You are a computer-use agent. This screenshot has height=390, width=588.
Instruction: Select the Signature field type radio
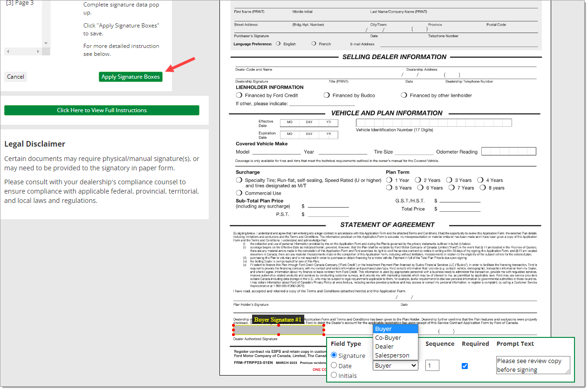(x=334, y=355)
